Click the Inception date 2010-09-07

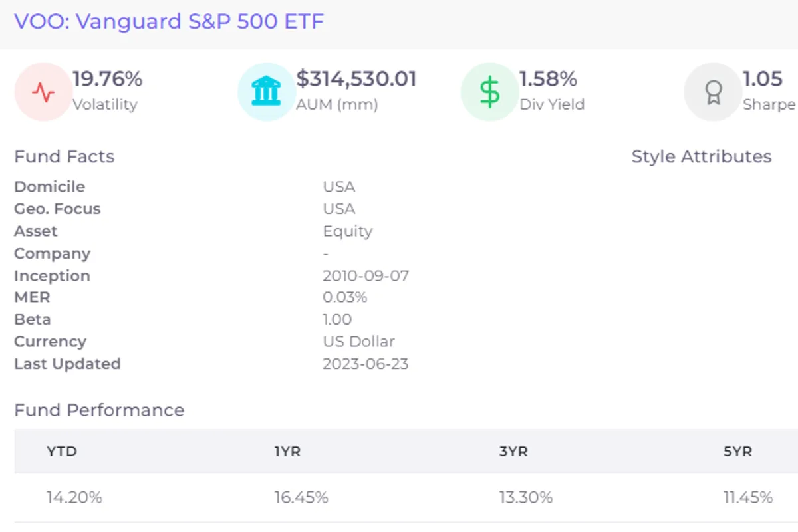(x=366, y=275)
